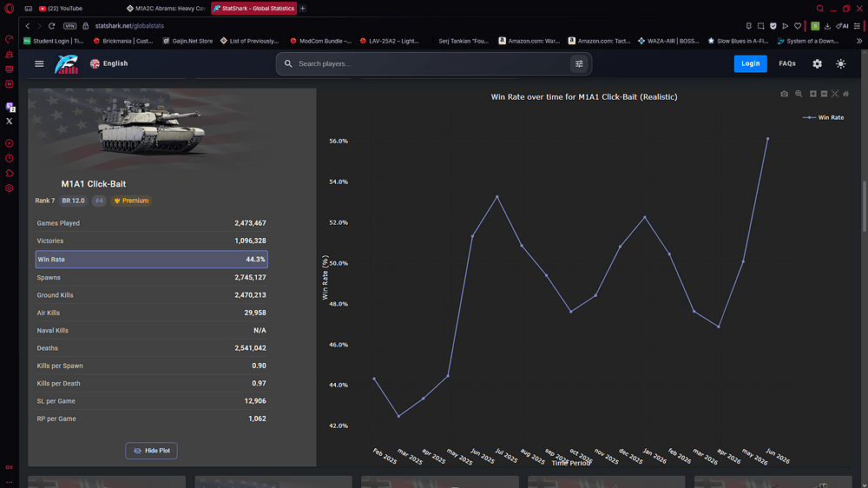The height and width of the screenshot is (488, 868).
Task: Toggle the VPN badge in address bar
Action: (x=69, y=26)
